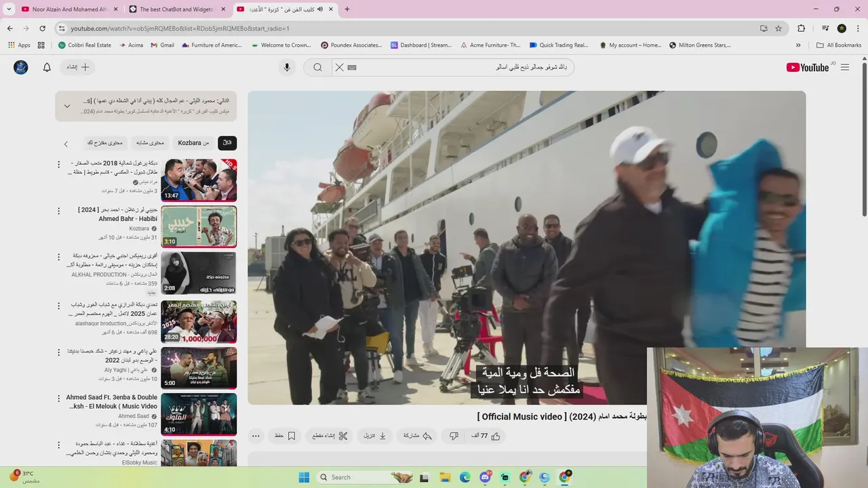Screen dimensions: 868x488
Task: Open options for Ahmed Bahr - Habibi video
Action: pos(58,211)
